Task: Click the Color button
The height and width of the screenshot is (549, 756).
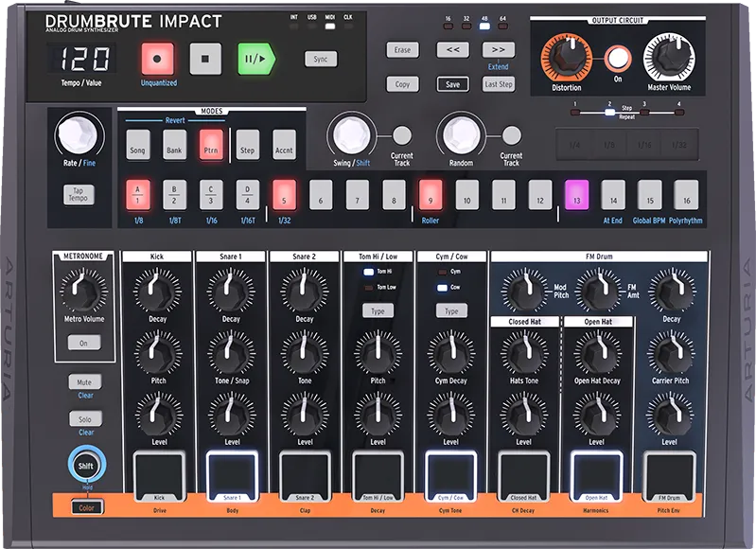Action: click(86, 507)
